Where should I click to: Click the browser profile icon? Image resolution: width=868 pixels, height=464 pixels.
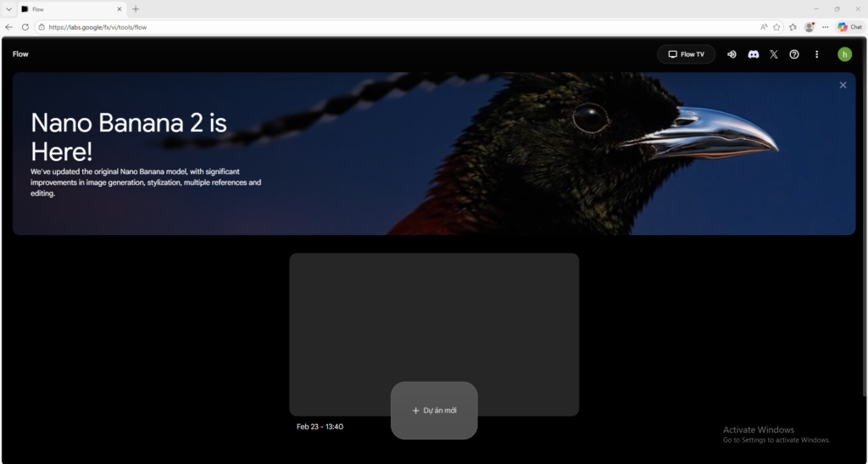click(x=810, y=27)
